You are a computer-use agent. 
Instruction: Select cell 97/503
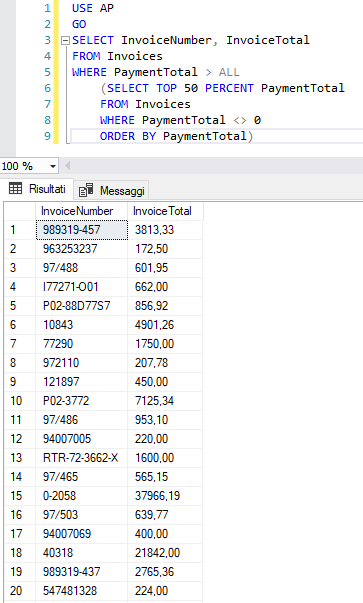click(82, 515)
